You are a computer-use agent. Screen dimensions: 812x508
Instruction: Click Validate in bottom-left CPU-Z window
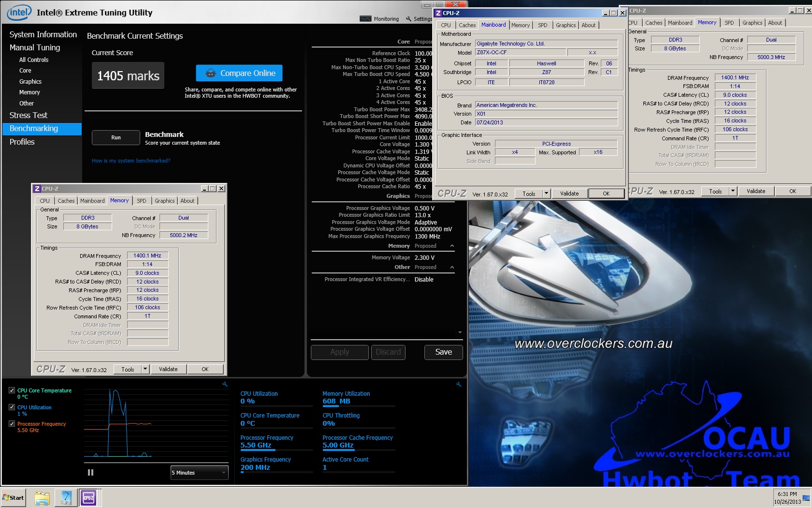pyautogui.click(x=168, y=369)
